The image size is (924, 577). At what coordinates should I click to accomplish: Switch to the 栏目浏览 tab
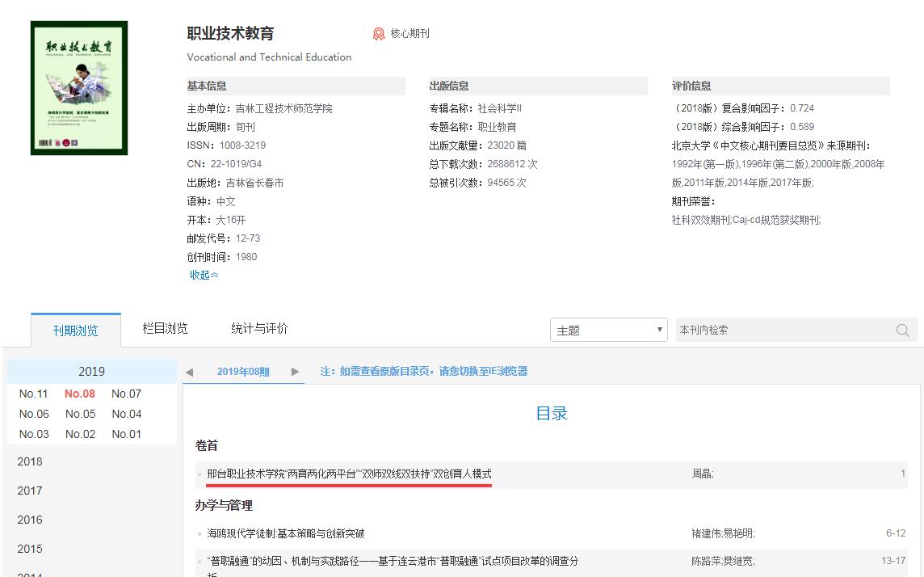coord(165,328)
